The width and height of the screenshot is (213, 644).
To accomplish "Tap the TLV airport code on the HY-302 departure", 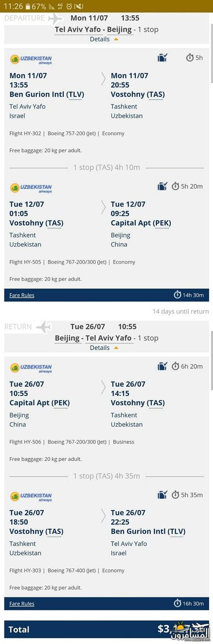I will (75, 95).
